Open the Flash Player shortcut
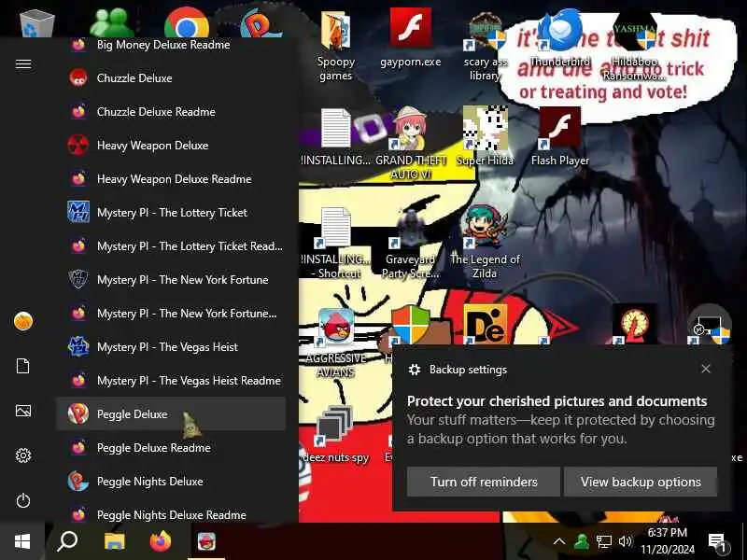The width and height of the screenshot is (747, 560). (x=559, y=136)
